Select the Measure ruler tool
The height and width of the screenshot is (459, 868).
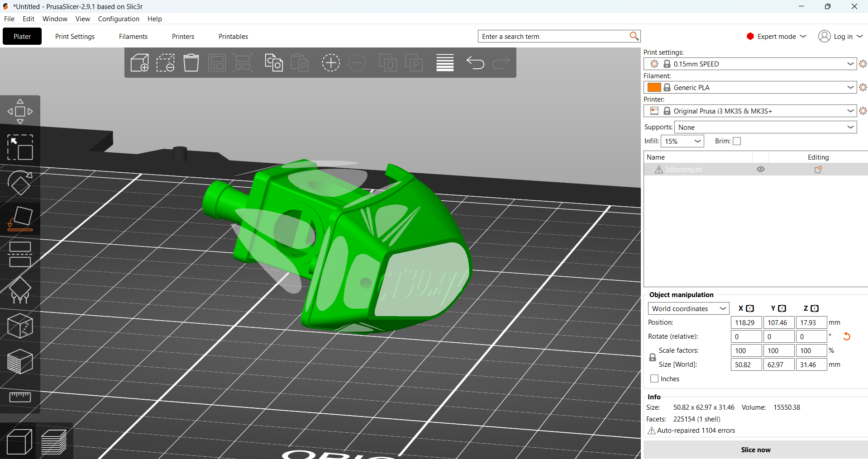tap(20, 397)
